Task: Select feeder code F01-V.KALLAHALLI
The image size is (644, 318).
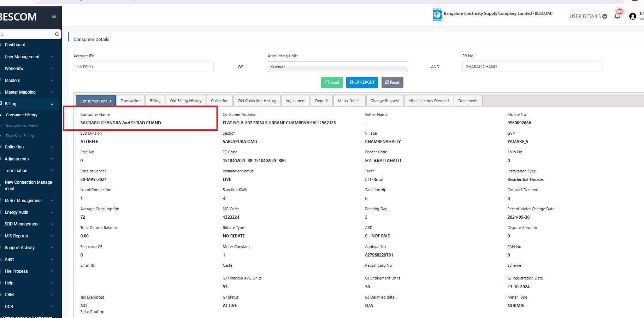Action: pyautogui.click(x=383, y=161)
